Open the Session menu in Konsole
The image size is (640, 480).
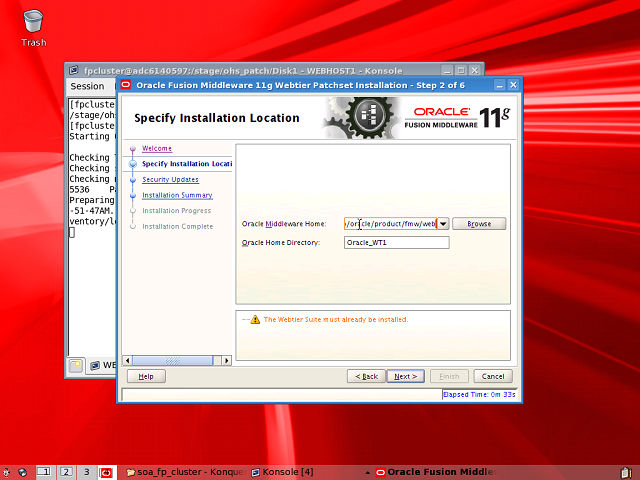(x=87, y=86)
